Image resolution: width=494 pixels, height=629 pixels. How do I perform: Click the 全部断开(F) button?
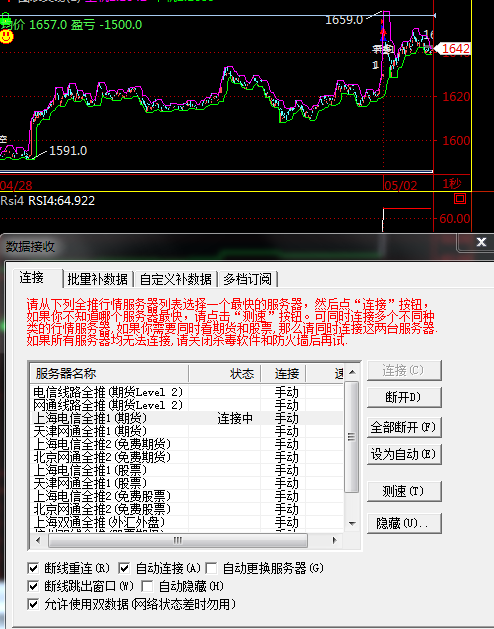404,427
